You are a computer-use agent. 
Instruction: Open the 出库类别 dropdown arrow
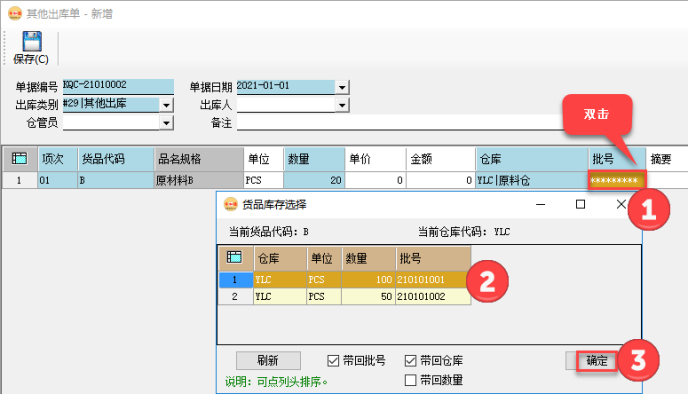click(x=166, y=105)
